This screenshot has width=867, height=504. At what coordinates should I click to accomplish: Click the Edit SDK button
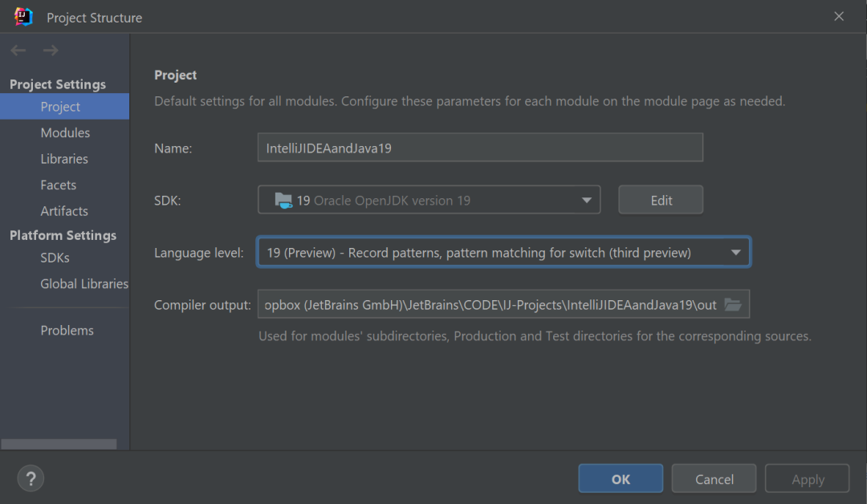click(661, 200)
